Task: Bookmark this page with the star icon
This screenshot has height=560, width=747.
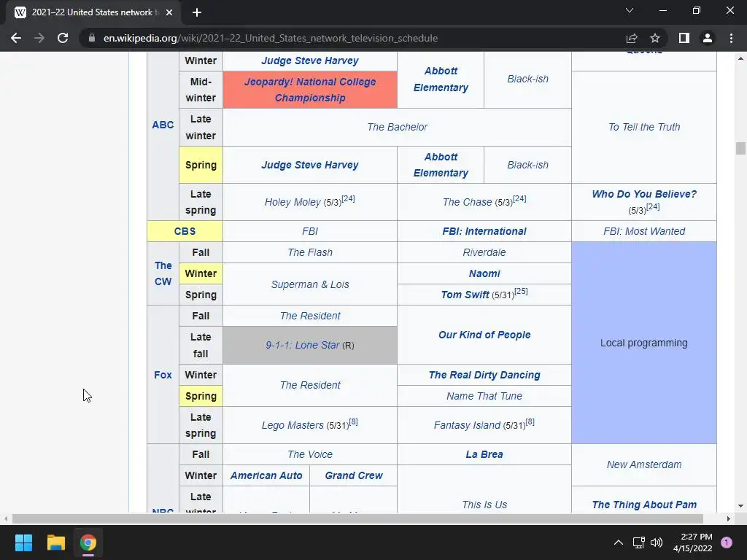Action: 655,38
